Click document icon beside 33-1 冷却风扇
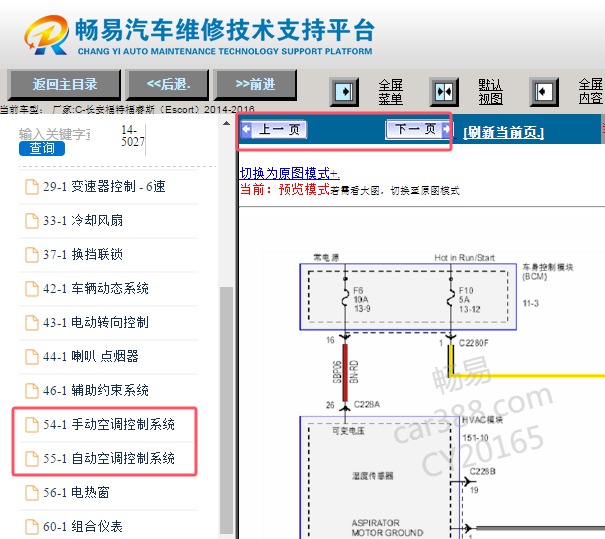605x539 pixels. [x=32, y=221]
